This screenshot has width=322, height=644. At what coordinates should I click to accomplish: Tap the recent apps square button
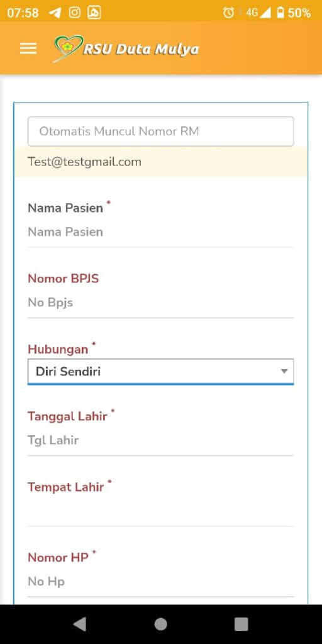[241, 624]
